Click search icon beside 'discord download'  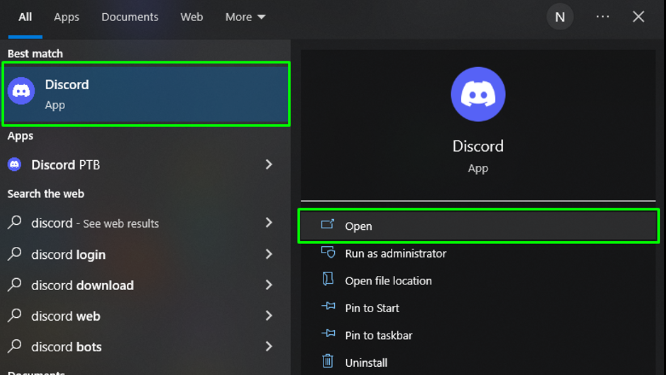[14, 284]
